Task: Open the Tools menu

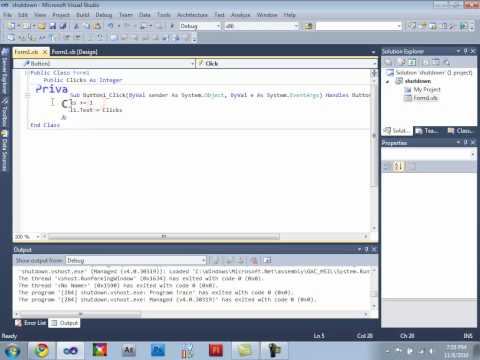Action: [164, 15]
